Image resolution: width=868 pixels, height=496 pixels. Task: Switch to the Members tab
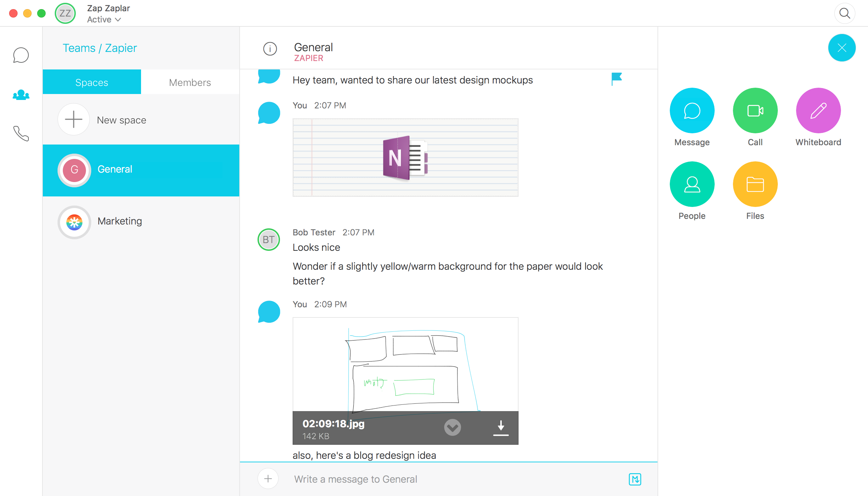click(189, 82)
